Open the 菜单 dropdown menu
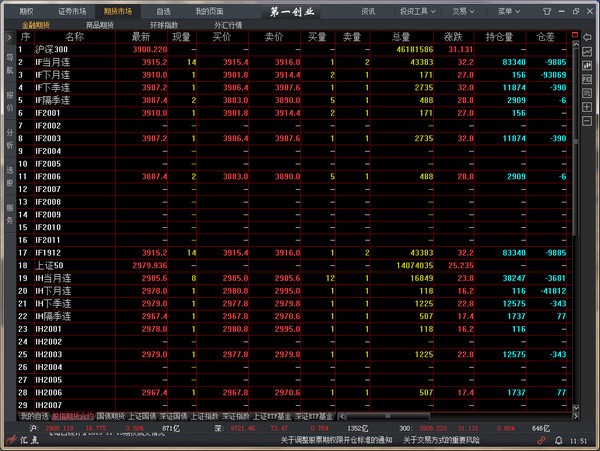This screenshot has height=451, width=600. (509, 11)
